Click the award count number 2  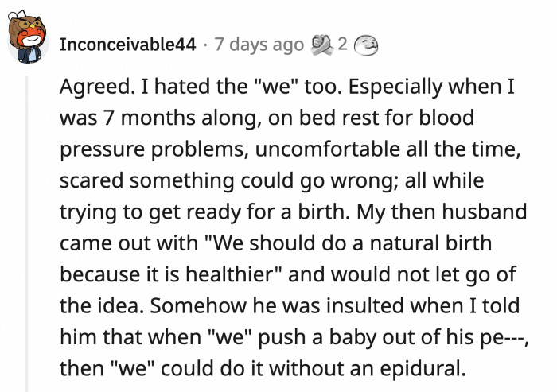(341, 45)
